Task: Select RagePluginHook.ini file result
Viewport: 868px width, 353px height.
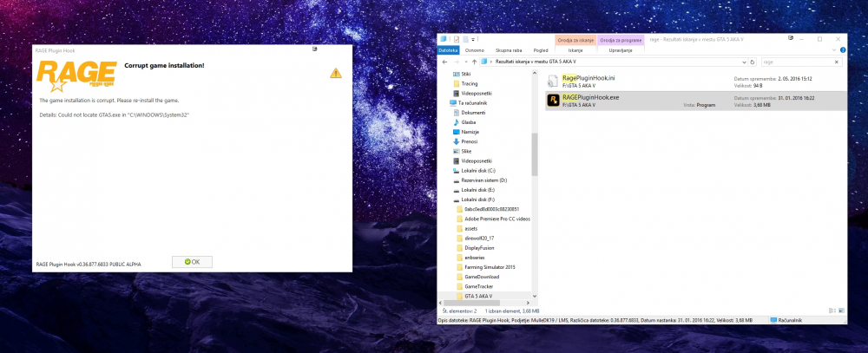Action: (x=696, y=82)
